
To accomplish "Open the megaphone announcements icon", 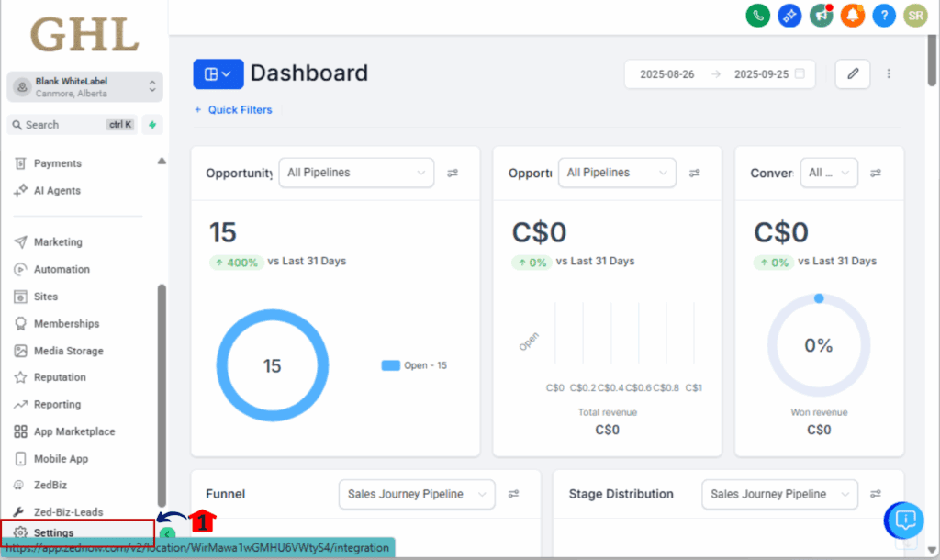I will click(821, 15).
